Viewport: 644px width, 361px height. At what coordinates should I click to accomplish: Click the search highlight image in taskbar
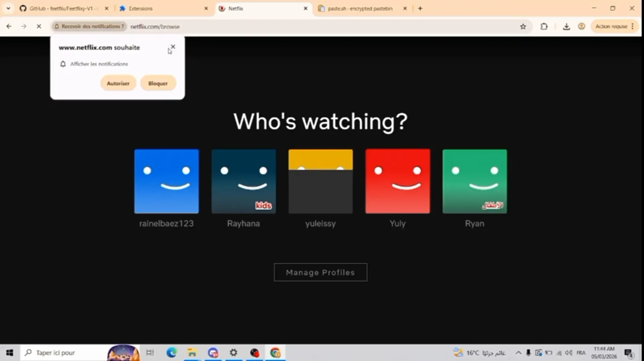click(x=123, y=353)
